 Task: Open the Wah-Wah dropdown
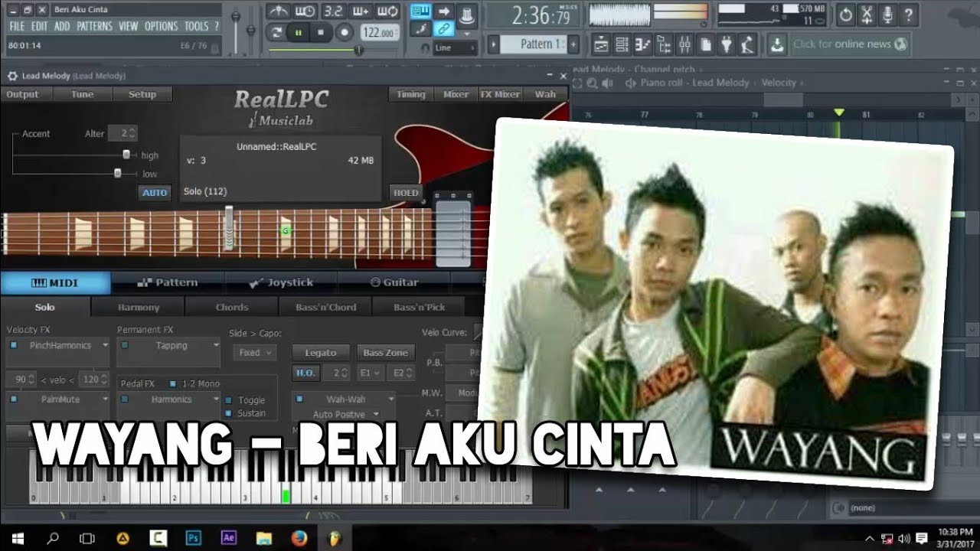point(390,399)
